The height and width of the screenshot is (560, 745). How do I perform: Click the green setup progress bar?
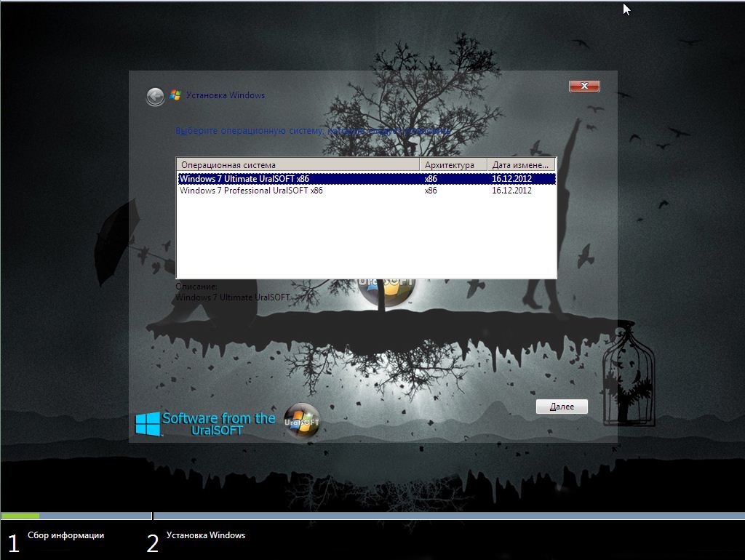point(20,516)
